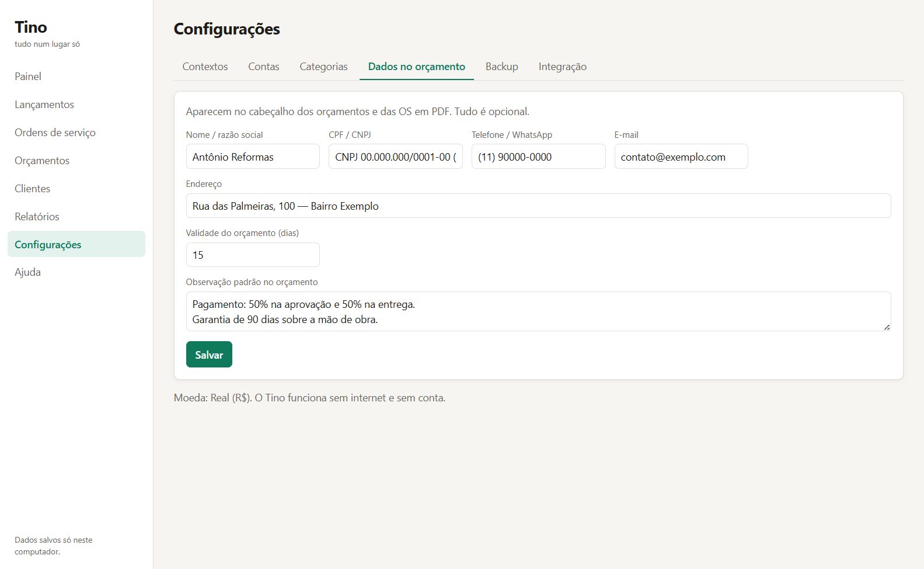Go to Lançamentos in the sidebar
The height and width of the screenshot is (569, 924).
point(76,105)
